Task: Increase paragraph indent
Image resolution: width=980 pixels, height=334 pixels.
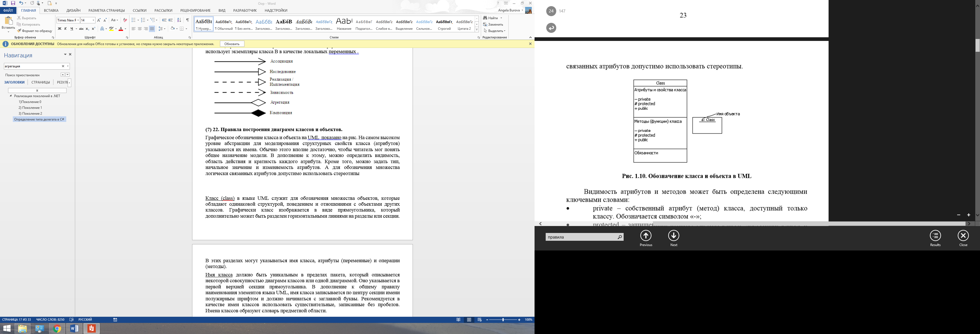Action: click(170, 20)
